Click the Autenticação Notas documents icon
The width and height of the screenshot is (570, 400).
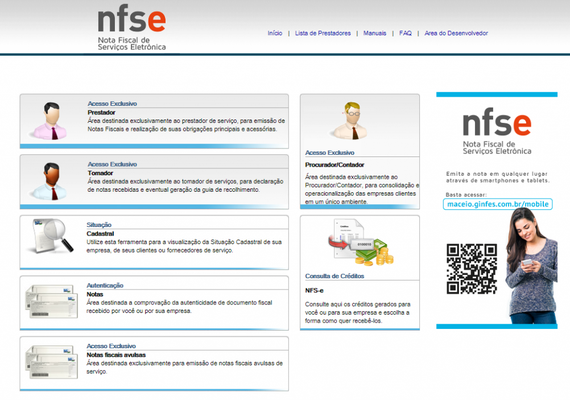pos(52,301)
